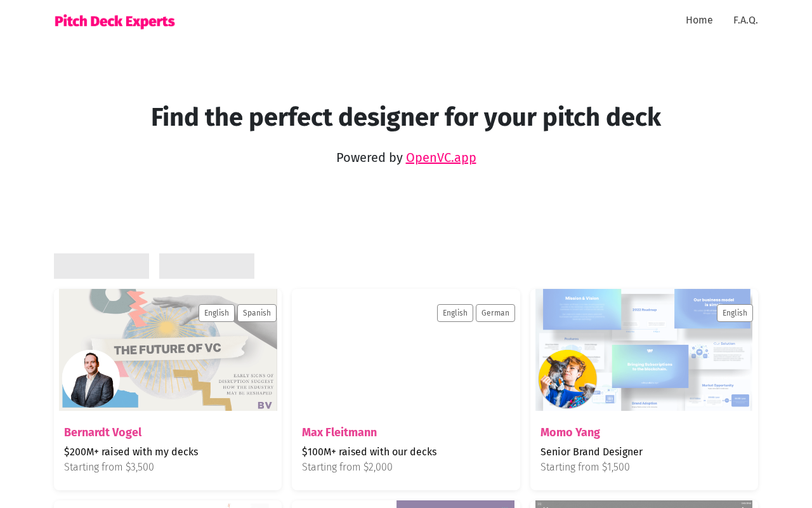
Task: Click the Spanish tag on Bernardt's card
Action: 257,313
